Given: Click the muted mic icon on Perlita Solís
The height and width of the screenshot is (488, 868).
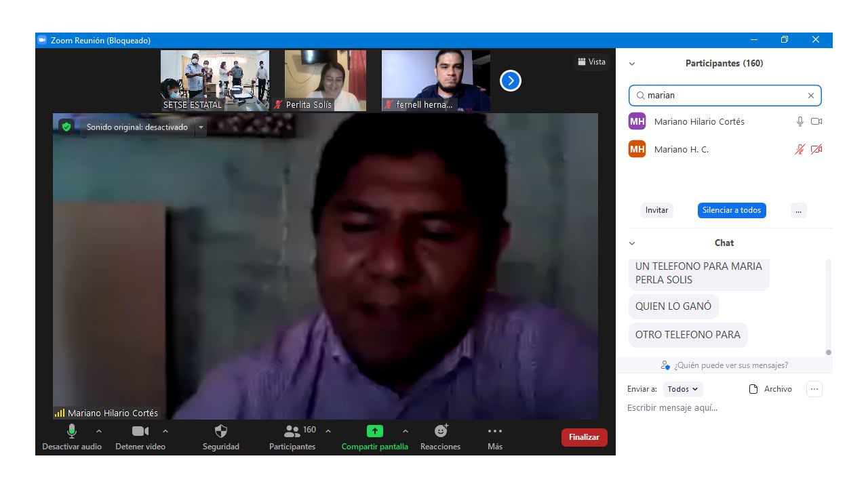Looking at the screenshot, I should [x=278, y=105].
